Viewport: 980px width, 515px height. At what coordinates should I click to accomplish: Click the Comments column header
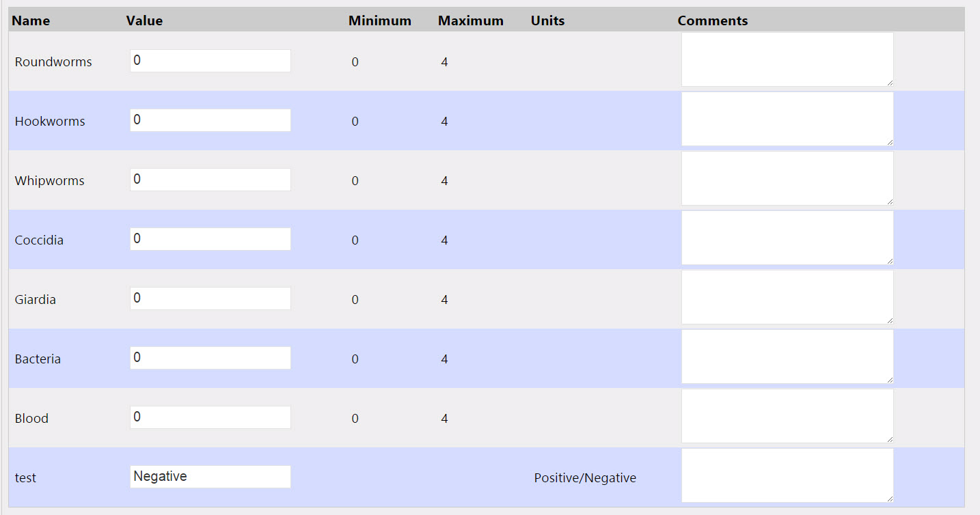[x=713, y=20]
